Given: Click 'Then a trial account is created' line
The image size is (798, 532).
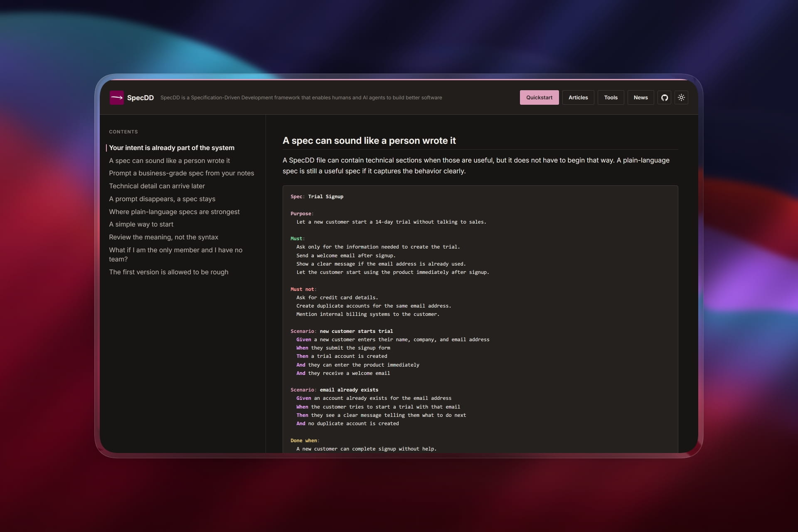Looking at the screenshot, I should click(x=342, y=356).
